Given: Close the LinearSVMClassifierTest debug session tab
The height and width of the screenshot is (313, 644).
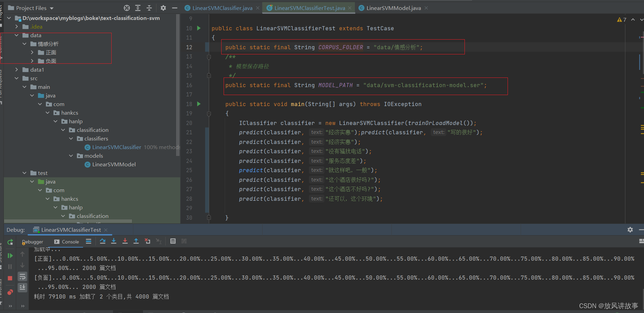Looking at the screenshot, I should click(x=106, y=230).
